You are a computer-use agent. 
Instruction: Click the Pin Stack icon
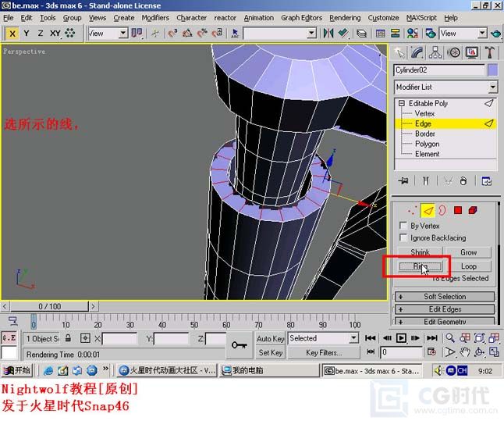pos(403,181)
